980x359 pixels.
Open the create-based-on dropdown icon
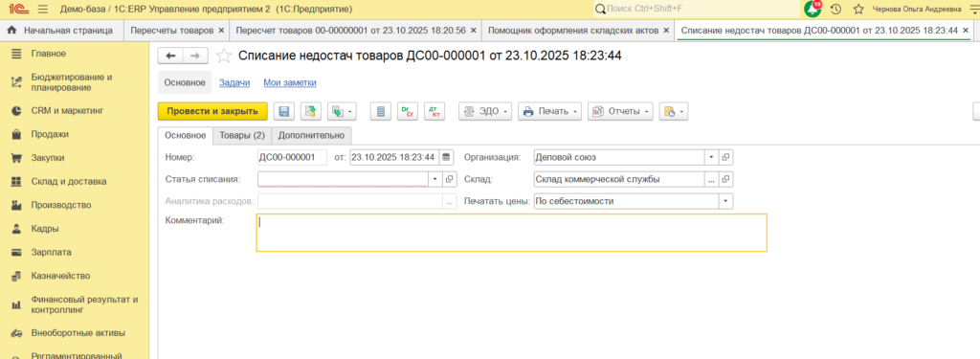point(342,111)
